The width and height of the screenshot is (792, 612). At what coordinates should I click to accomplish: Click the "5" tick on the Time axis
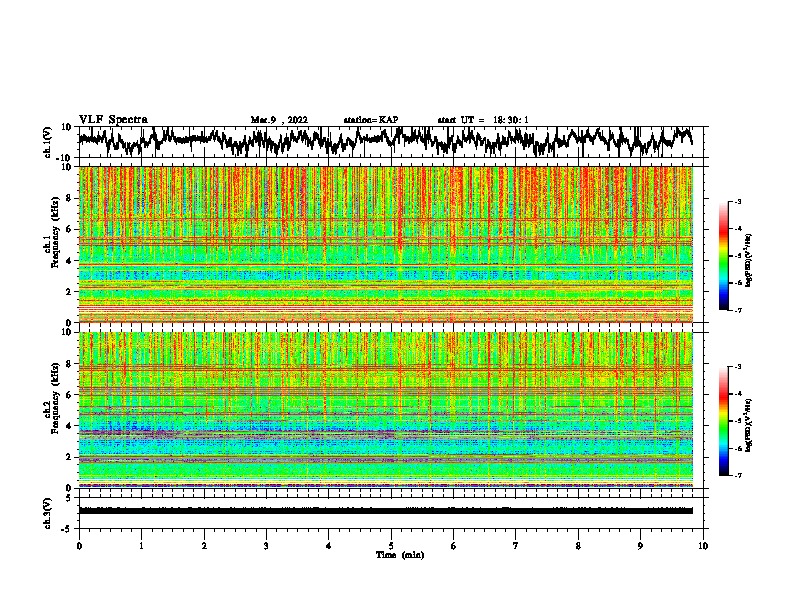(391, 546)
